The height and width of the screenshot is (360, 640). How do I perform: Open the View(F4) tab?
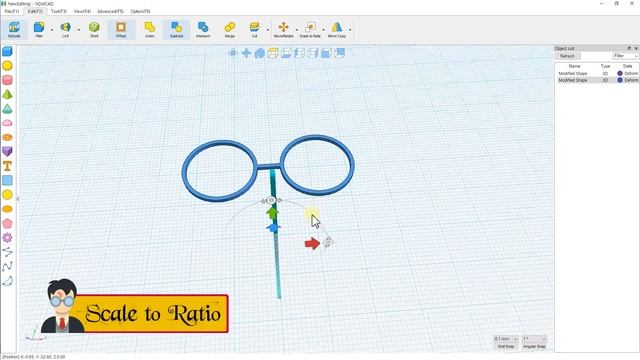pyautogui.click(x=82, y=11)
